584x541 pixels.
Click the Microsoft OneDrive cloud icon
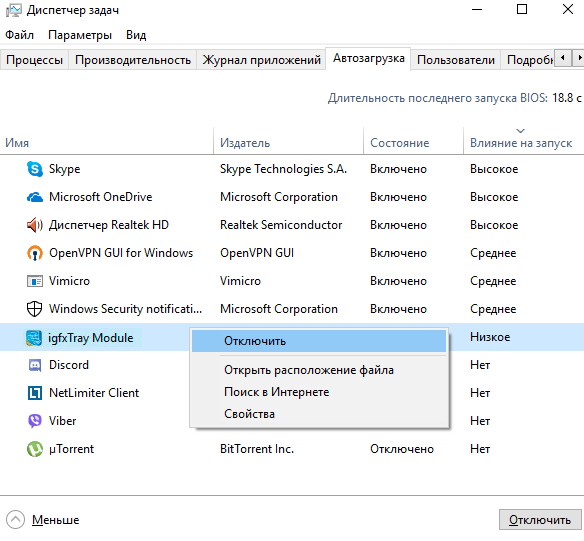(35, 197)
